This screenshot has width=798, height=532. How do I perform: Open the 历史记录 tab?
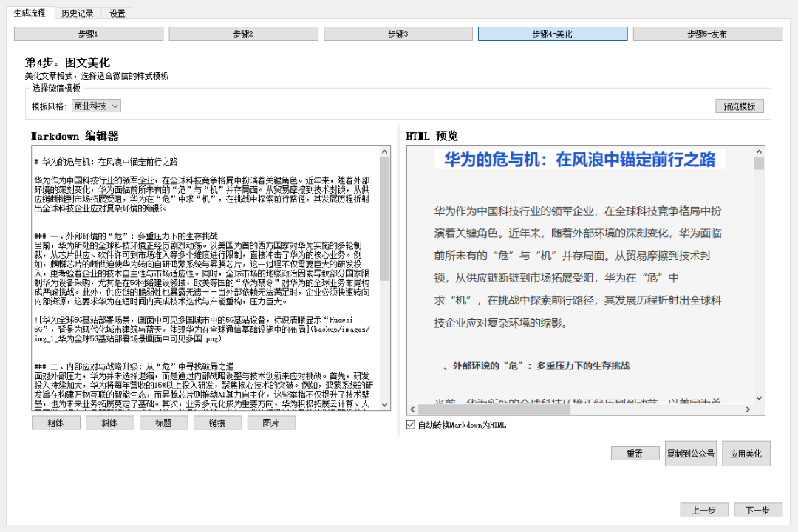pyautogui.click(x=78, y=13)
